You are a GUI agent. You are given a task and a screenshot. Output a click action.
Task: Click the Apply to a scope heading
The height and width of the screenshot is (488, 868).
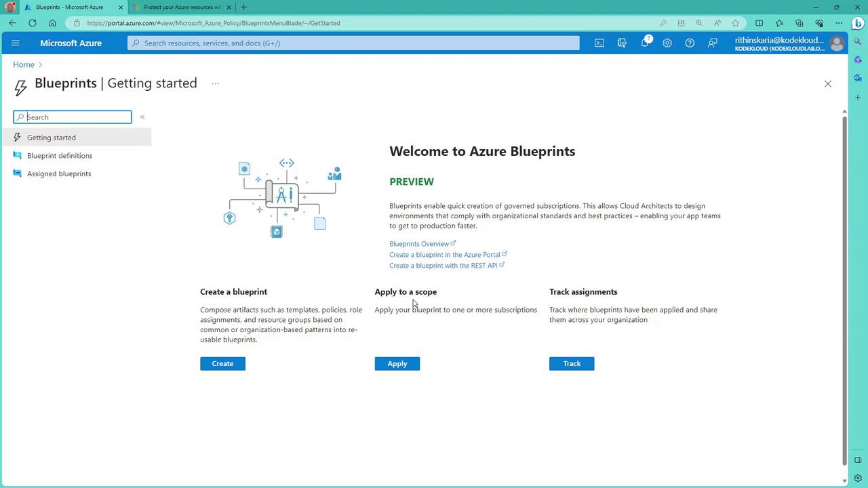pos(406,292)
